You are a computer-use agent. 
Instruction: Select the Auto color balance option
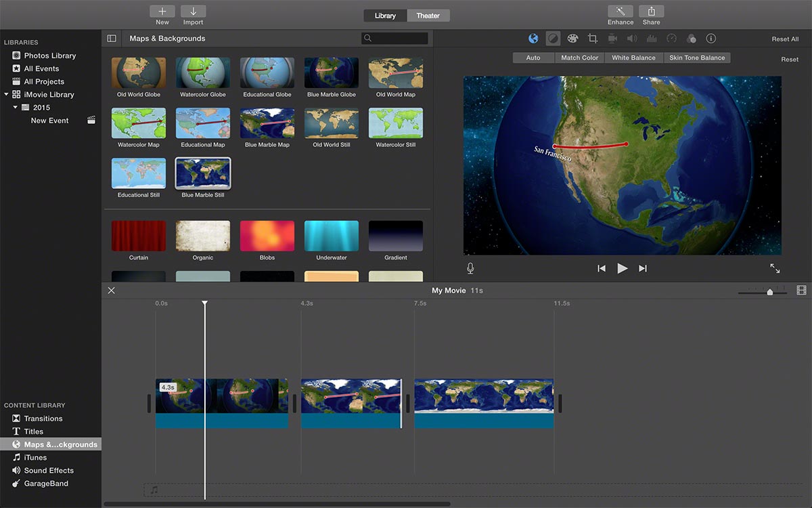[533, 58]
